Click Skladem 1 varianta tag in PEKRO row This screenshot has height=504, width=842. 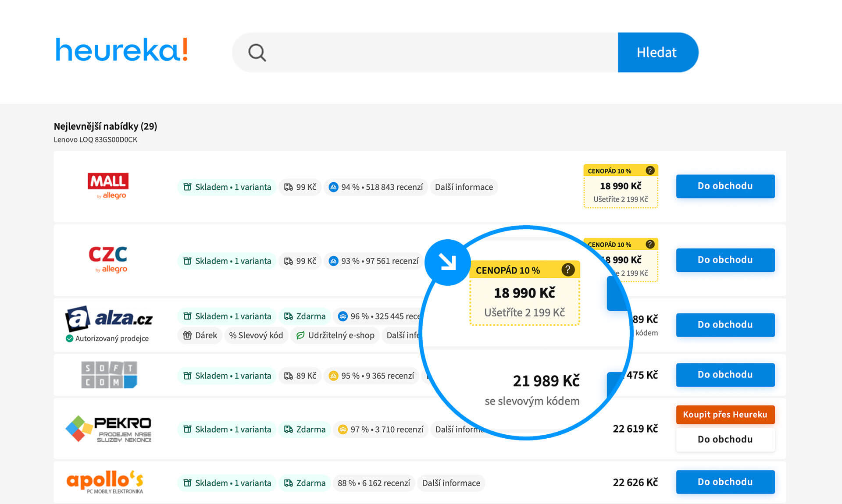tap(227, 429)
